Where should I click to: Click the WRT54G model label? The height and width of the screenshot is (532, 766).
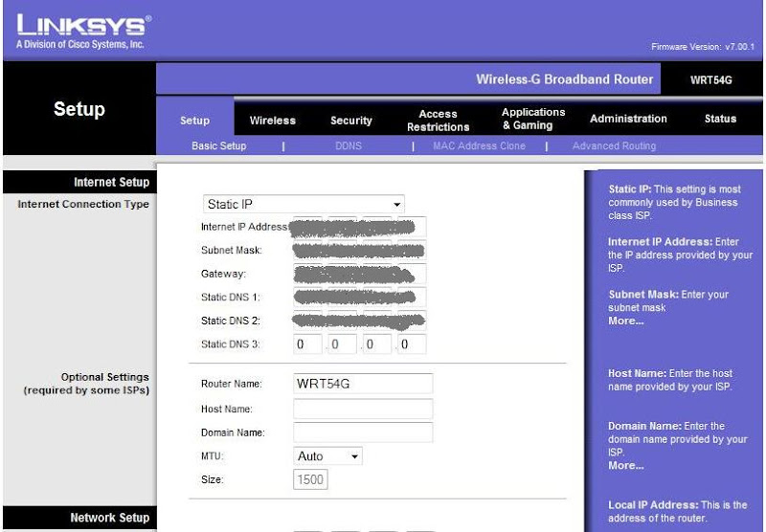[x=710, y=80]
